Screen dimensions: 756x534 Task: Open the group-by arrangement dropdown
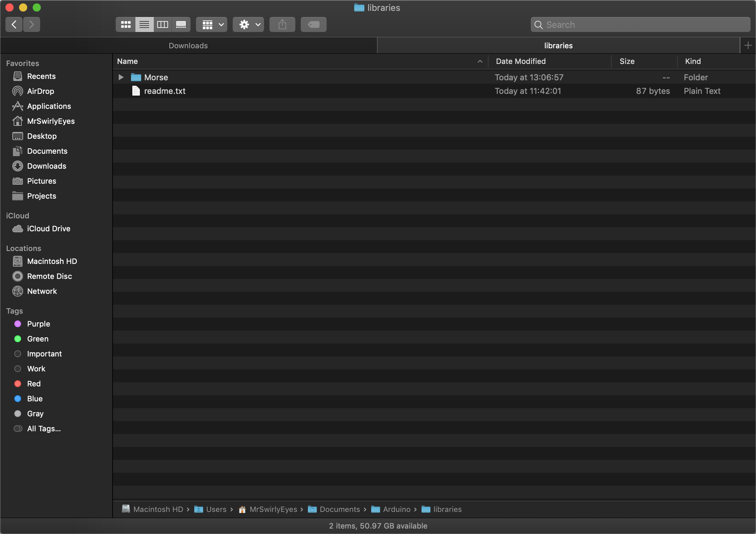211,24
